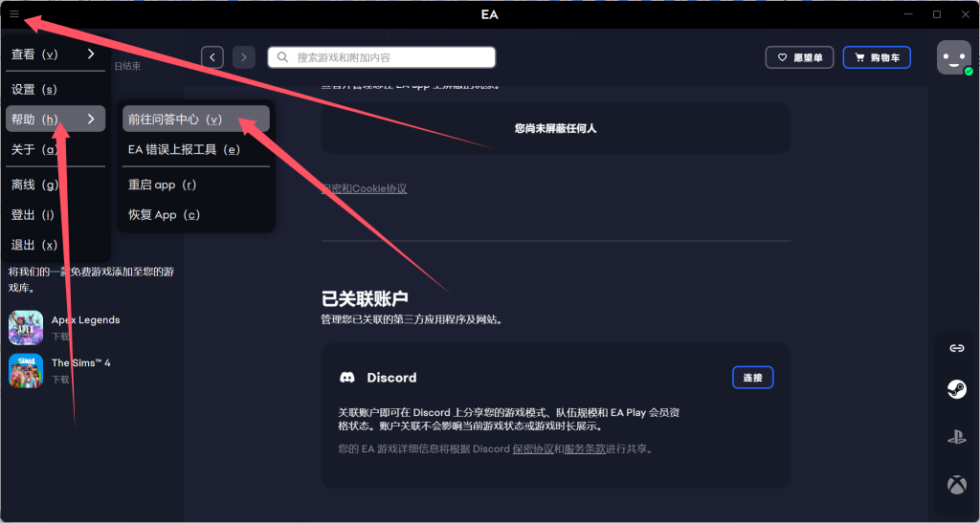The width and height of the screenshot is (980, 523).
Task: Click the search magnifier icon
Action: tap(282, 57)
